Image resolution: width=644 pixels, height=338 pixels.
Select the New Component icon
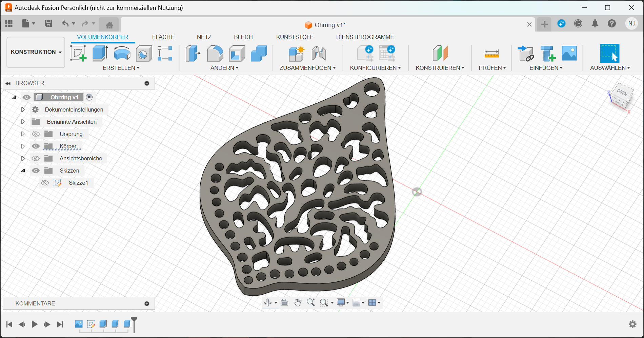click(x=297, y=53)
